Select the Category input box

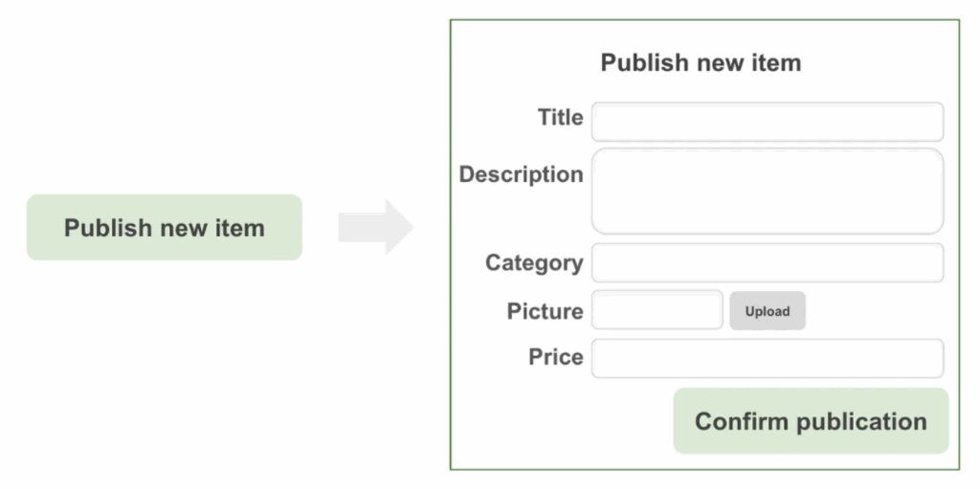(x=767, y=263)
